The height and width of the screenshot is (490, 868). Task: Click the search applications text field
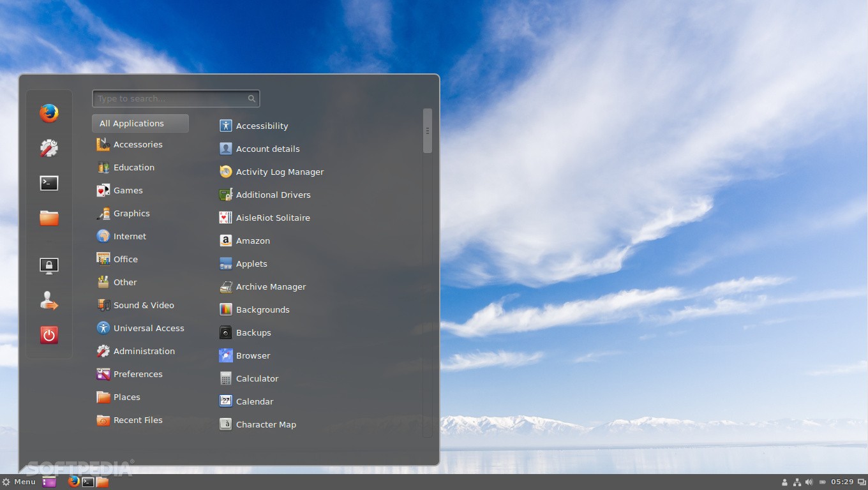(x=171, y=98)
